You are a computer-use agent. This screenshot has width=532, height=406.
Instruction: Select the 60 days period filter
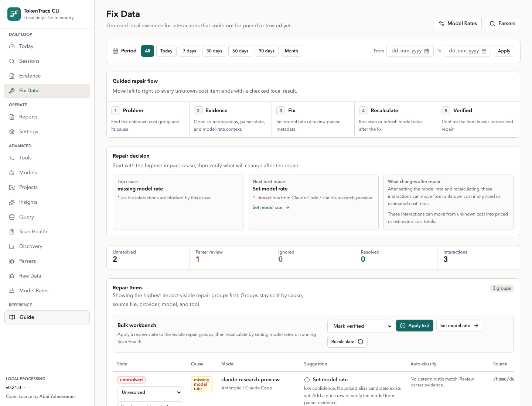coord(241,51)
